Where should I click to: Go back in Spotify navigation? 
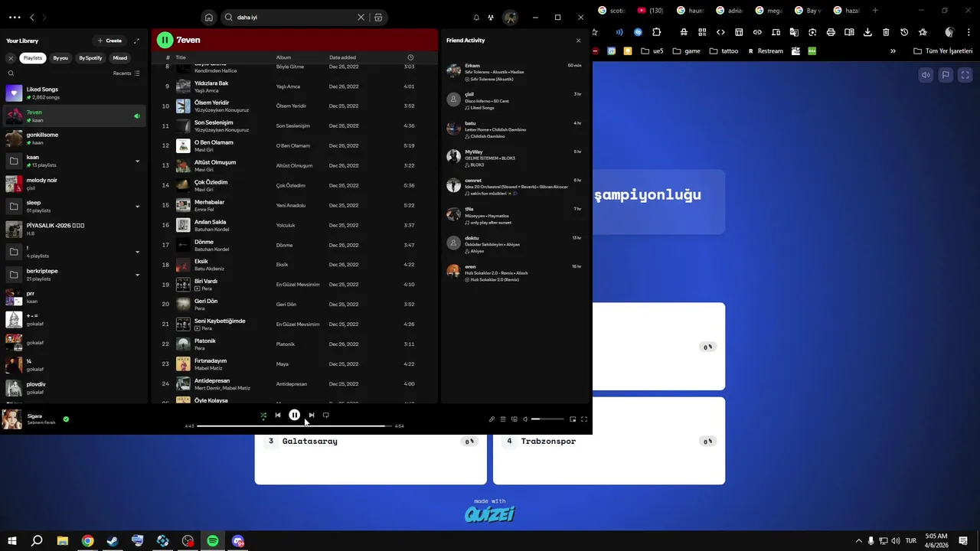point(32,17)
